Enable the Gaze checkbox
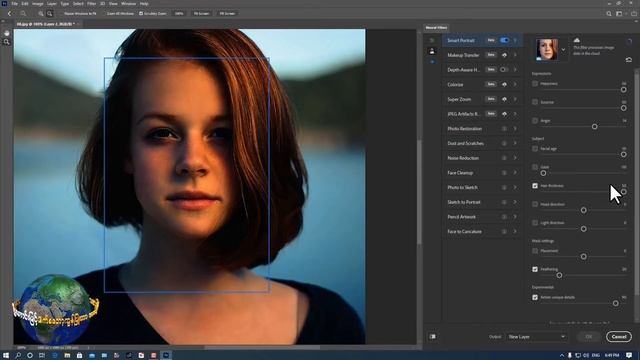Screen dimensions: 640x360 535,167
